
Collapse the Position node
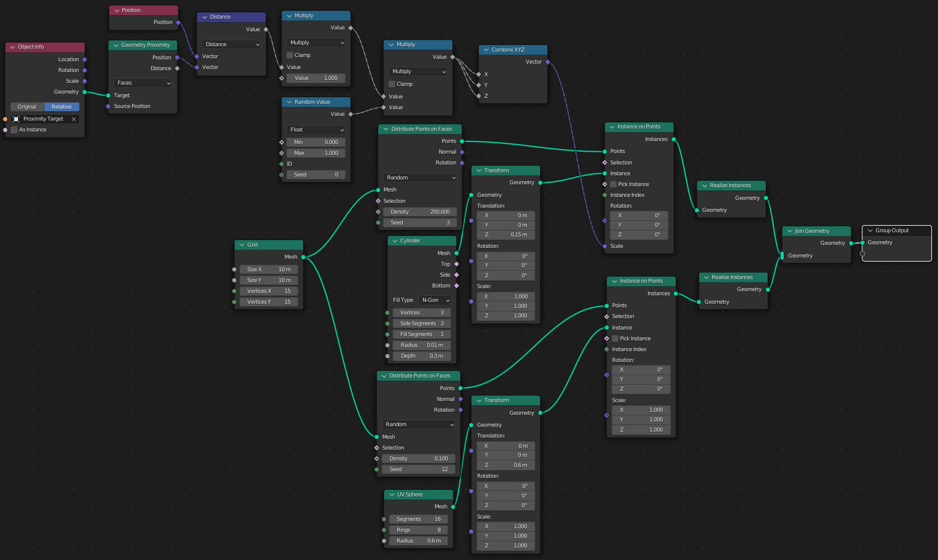click(x=116, y=10)
